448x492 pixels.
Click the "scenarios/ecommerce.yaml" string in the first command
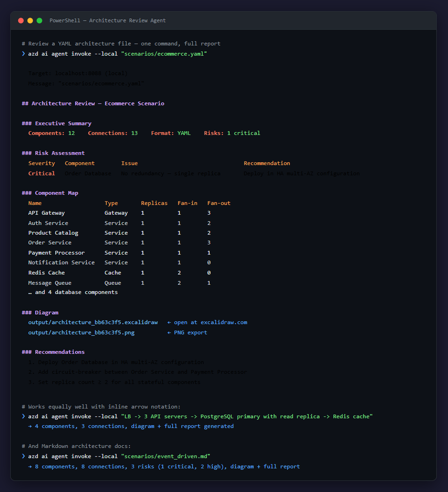[x=164, y=54]
